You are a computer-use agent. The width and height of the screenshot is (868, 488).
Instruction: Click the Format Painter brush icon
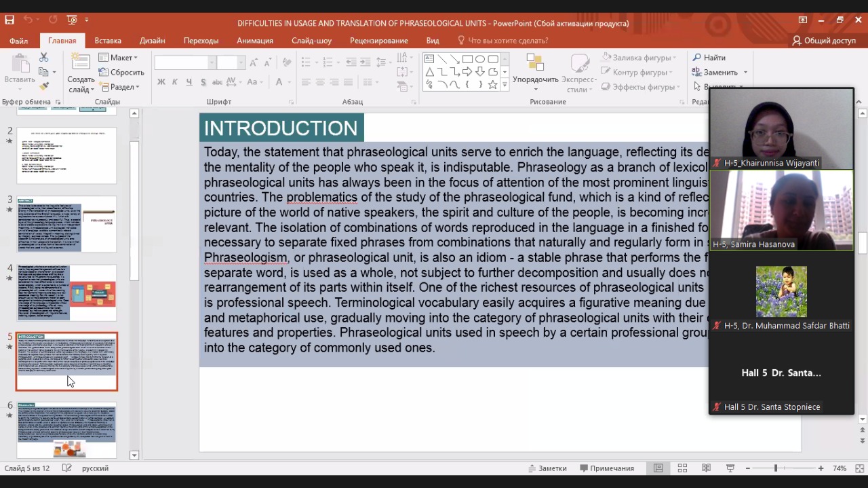[x=44, y=86]
